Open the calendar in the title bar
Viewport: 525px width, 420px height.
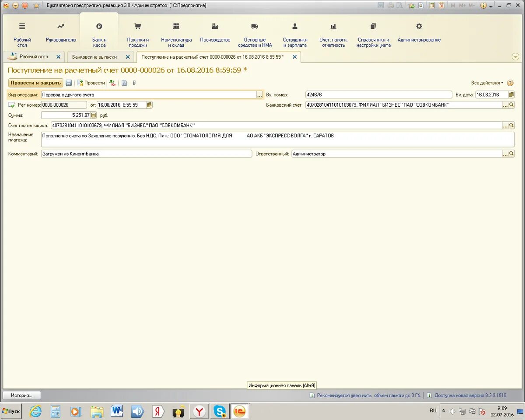click(441, 6)
